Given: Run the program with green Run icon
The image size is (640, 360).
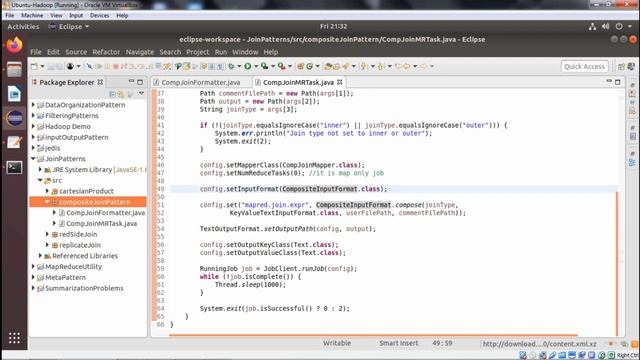Looking at the screenshot, I should [x=248, y=66].
